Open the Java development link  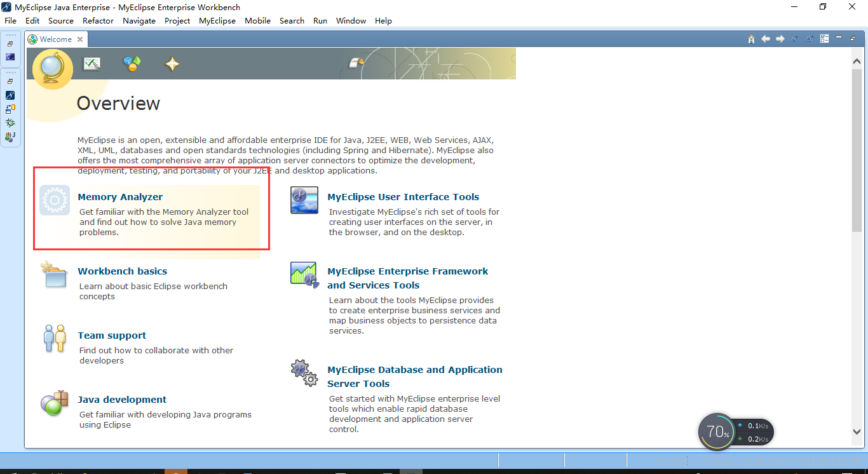click(122, 400)
